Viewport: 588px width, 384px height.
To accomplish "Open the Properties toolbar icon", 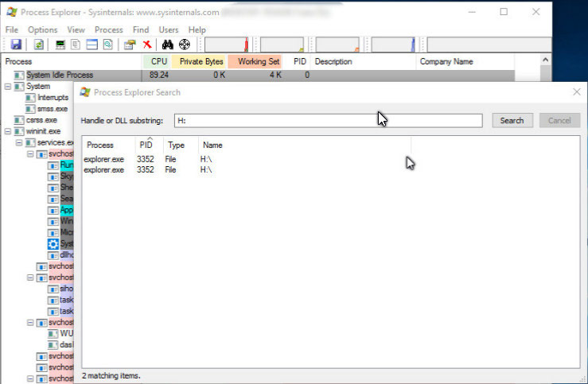I will pos(130,45).
